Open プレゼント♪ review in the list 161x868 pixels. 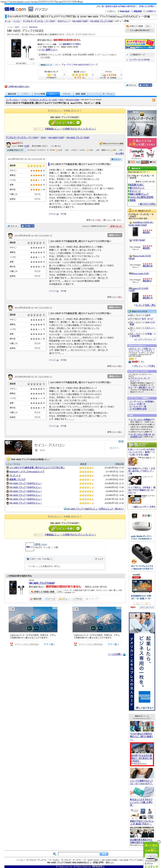click(x=15, y=475)
